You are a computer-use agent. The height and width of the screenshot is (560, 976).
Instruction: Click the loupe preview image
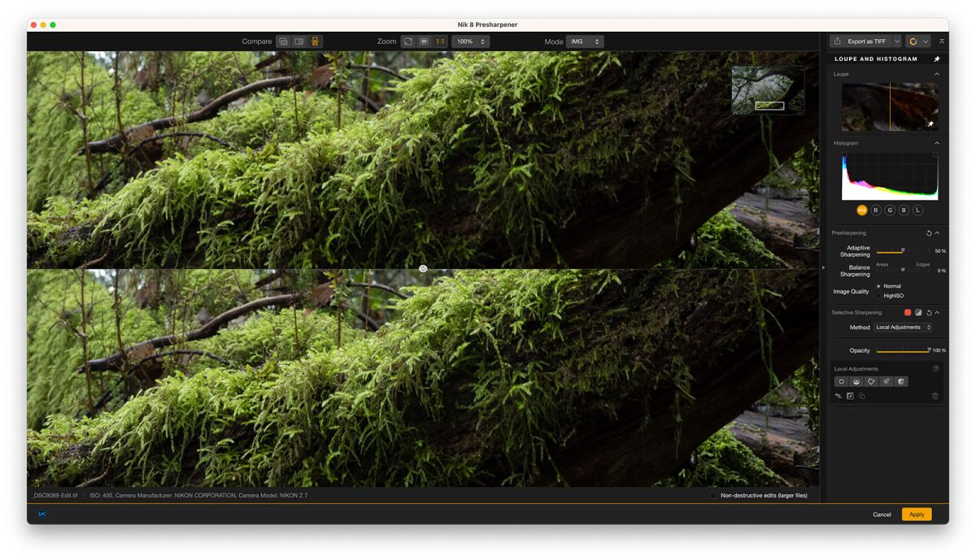pos(890,106)
